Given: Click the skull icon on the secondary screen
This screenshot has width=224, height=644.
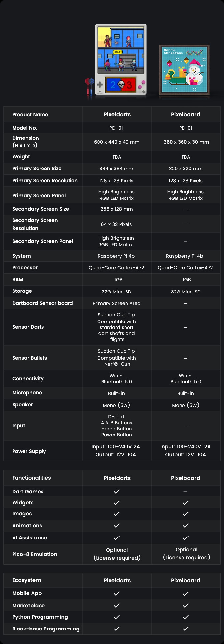Looking at the screenshot, I should (x=121, y=85).
